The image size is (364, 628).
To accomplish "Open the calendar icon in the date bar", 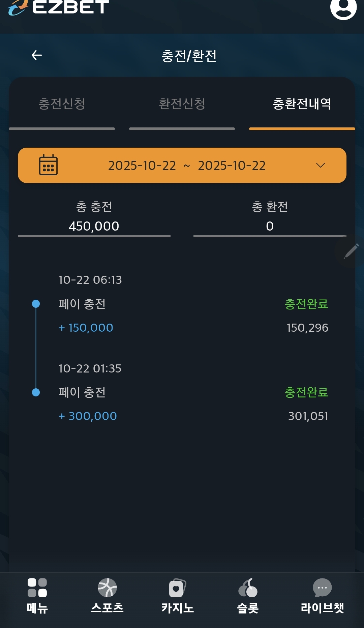I will (48, 165).
